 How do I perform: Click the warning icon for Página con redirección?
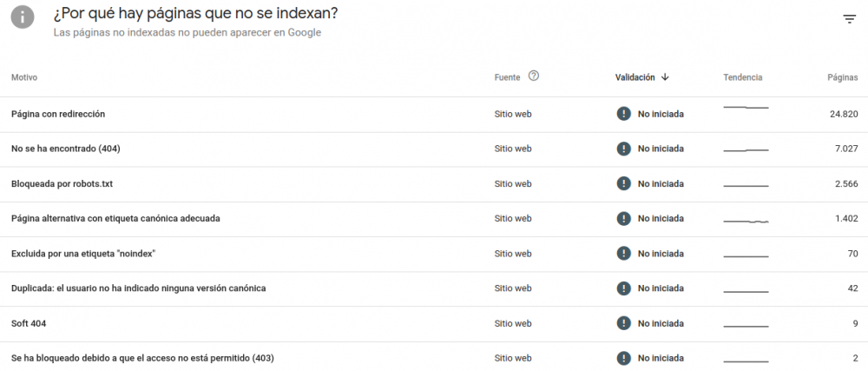623,114
